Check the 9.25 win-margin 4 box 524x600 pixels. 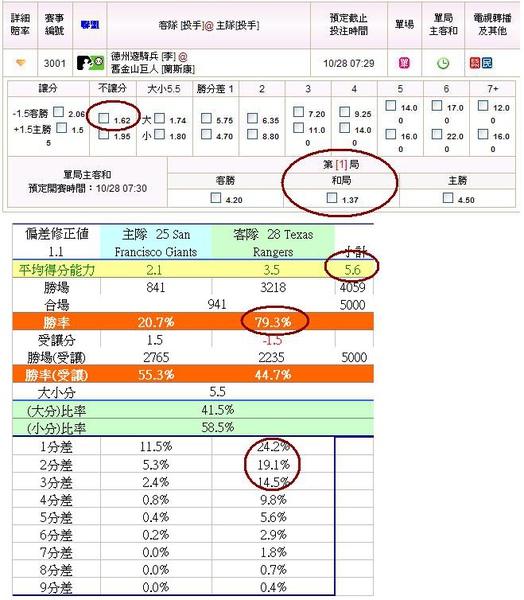click(344, 112)
